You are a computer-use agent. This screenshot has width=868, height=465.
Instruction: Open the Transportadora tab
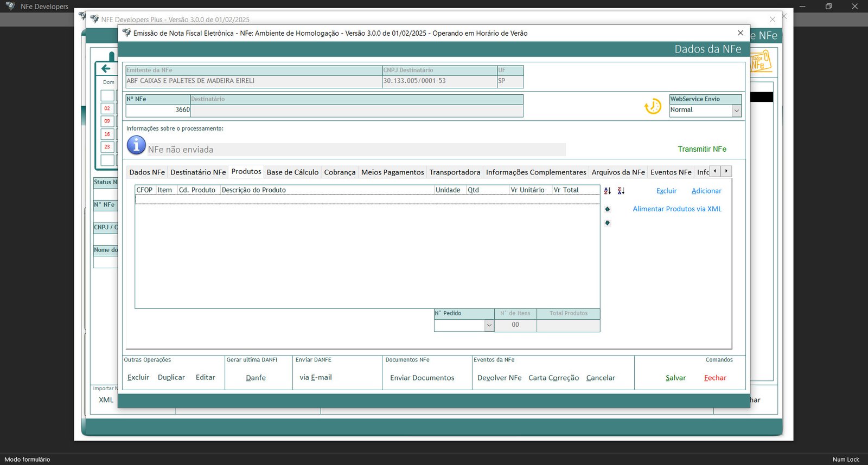[455, 172]
